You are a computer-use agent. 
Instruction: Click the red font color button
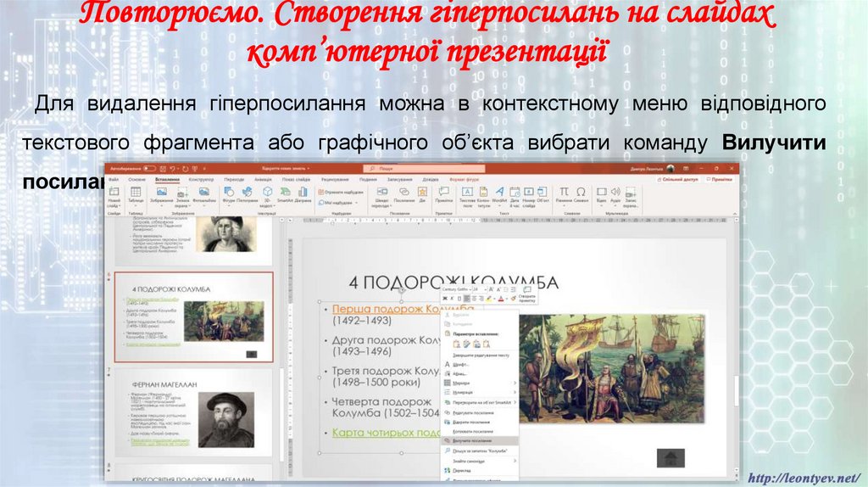502,299
